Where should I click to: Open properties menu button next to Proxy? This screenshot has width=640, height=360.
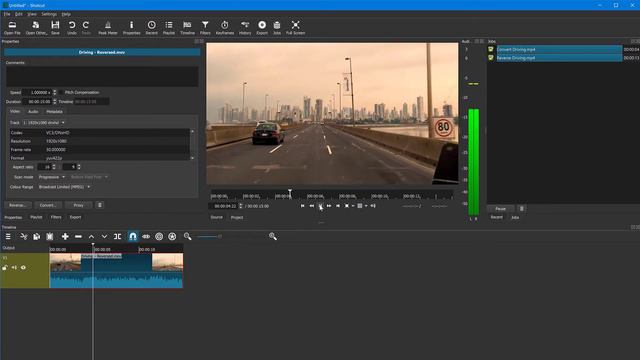tap(100, 205)
